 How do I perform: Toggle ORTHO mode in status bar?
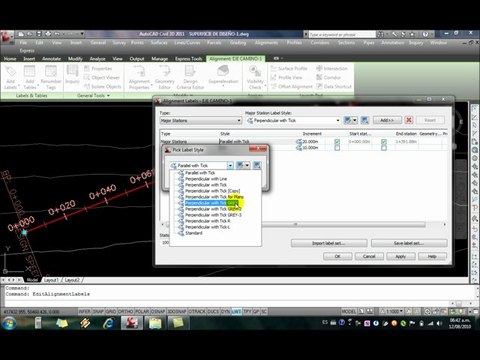pos(125,311)
